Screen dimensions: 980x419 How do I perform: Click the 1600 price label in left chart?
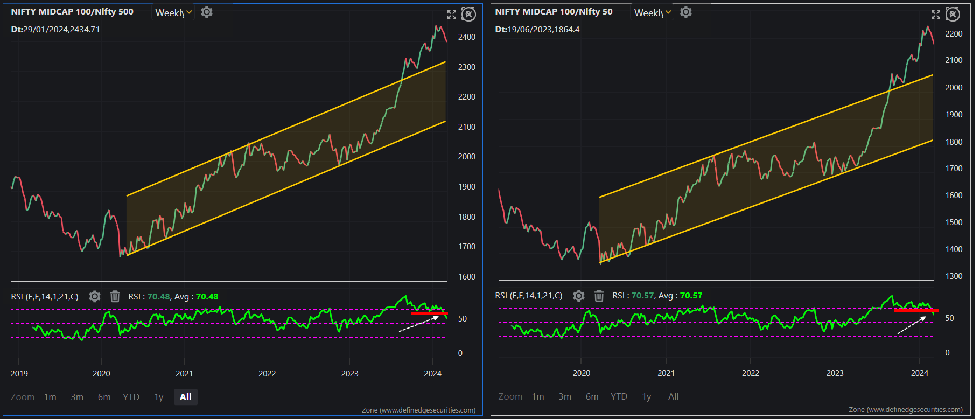[x=467, y=276]
